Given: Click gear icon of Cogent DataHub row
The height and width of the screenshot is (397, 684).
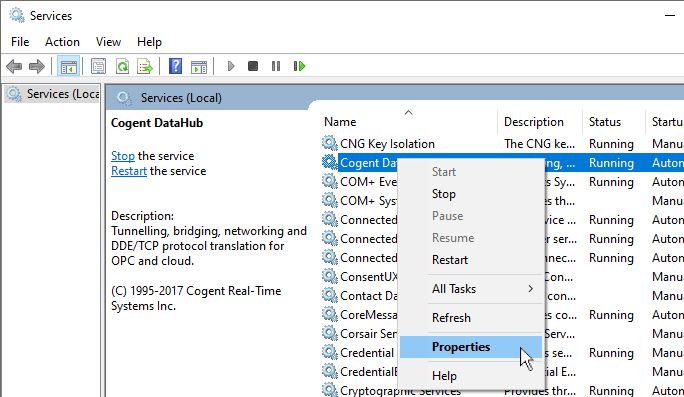Looking at the screenshot, I should 329,162.
